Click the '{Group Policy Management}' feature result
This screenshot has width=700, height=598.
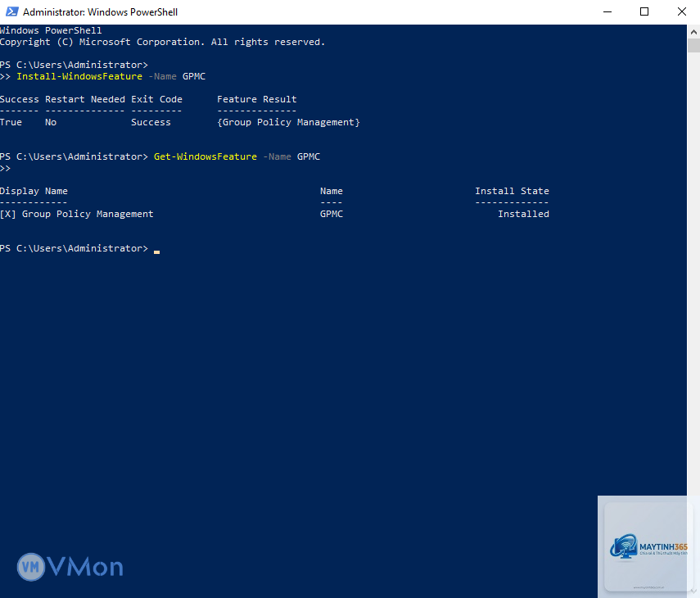click(288, 122)
